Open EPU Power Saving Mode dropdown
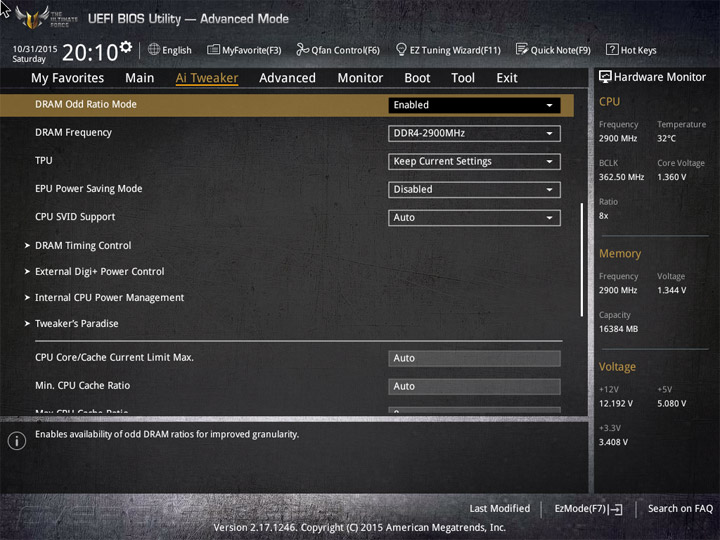The height and width of the screenshot is (540, 720). [x=474, y=190]
